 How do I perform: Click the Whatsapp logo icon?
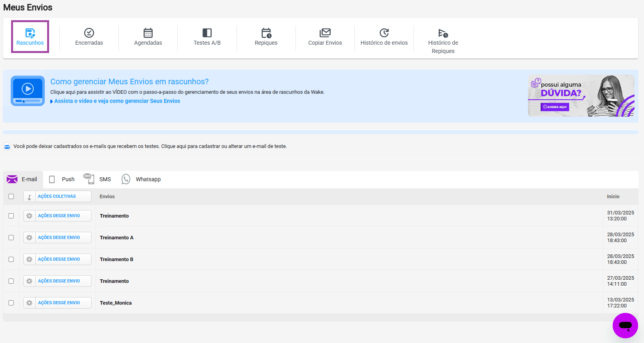pyautogui.click(x=126, y=179)
